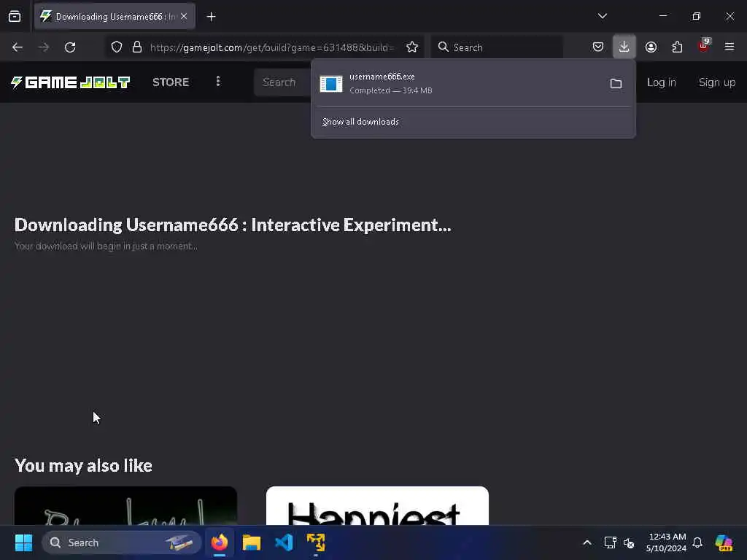Open the notifications bell icon
747x560 pixels.
697,542
